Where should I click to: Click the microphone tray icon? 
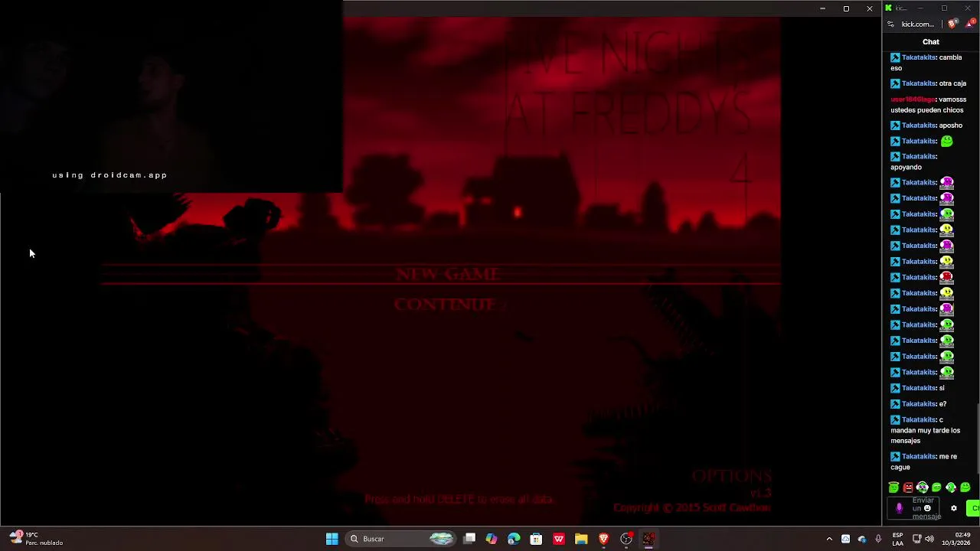point(878,539)
